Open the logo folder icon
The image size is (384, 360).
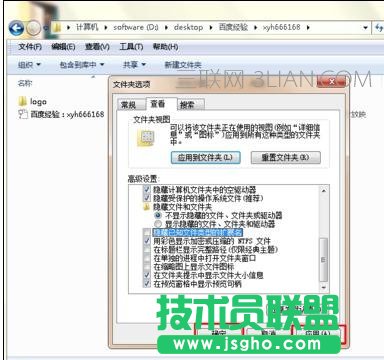(22, 101)
